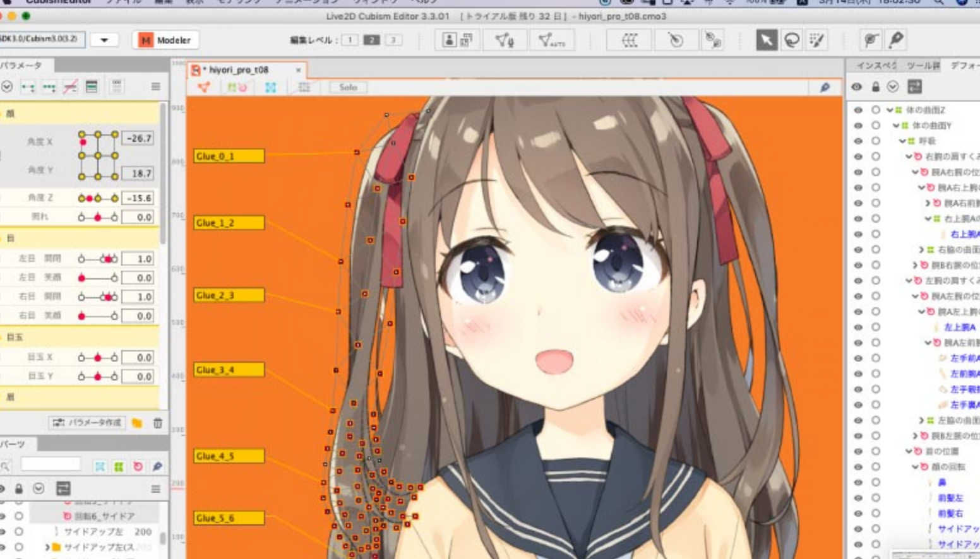Toggle visibility of the 右上腕A row
Screen dimensions: 980x559
tap(857, 234)
